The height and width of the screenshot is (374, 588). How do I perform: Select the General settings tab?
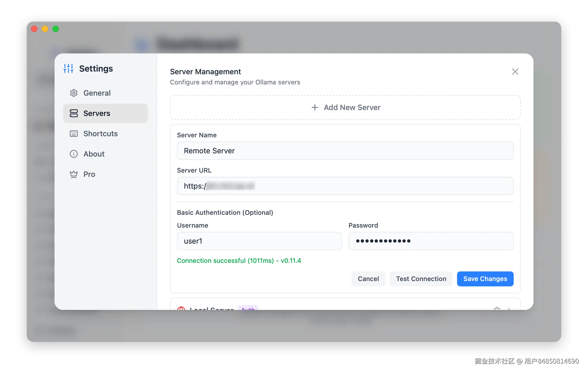pyautogui.click(x=97, y=93)
